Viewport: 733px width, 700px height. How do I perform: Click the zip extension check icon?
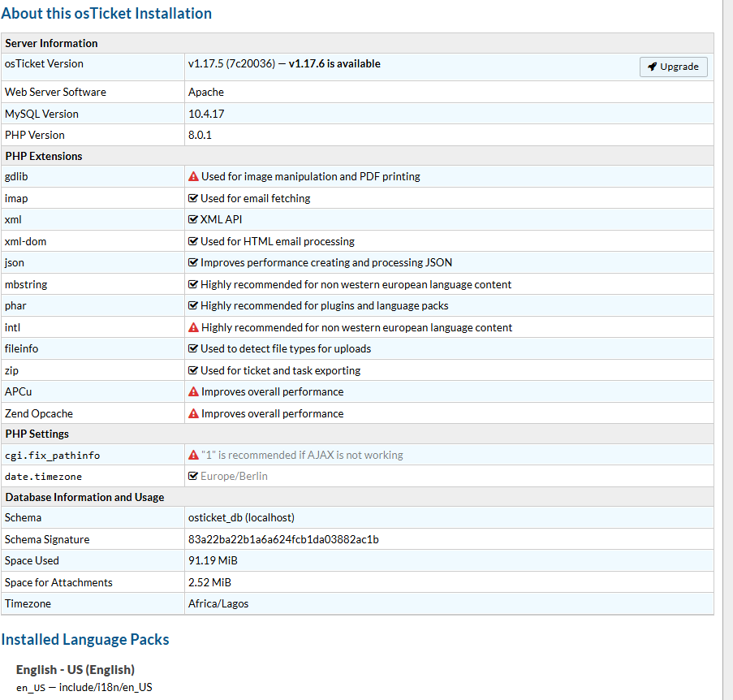[193, 370]
